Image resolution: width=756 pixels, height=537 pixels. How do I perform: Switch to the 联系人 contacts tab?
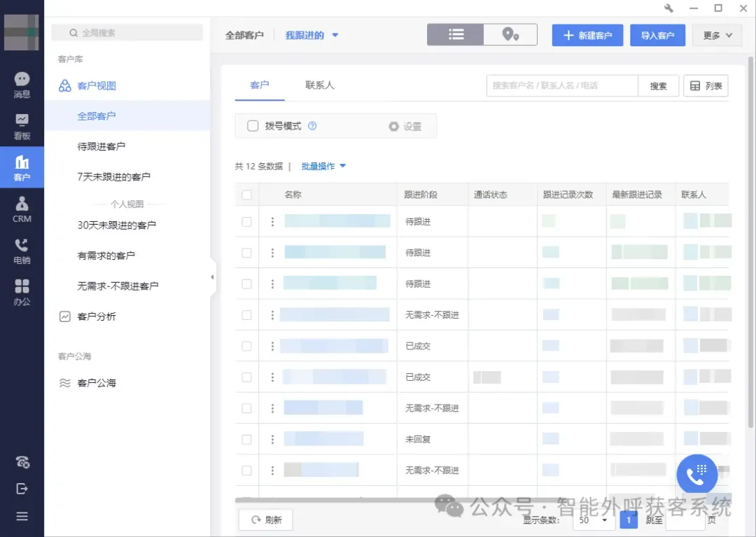tap(319, 85)
